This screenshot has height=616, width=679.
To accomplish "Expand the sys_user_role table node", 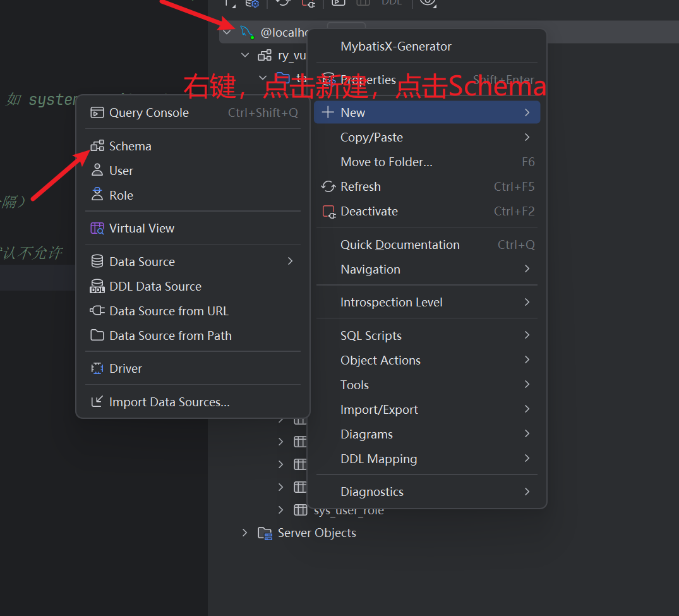I will click(280, 510).
